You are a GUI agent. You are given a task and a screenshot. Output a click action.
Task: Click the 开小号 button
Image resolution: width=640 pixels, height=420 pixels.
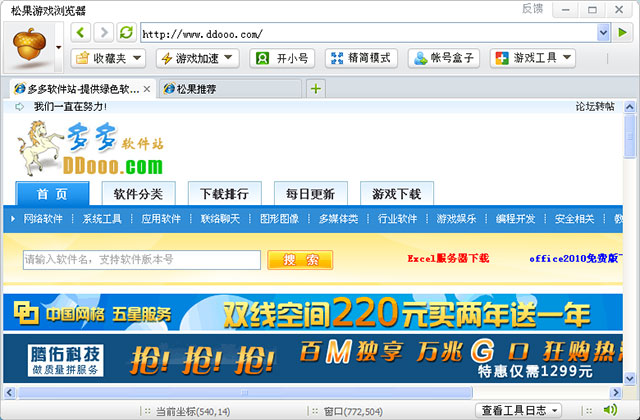coord(282,58)
